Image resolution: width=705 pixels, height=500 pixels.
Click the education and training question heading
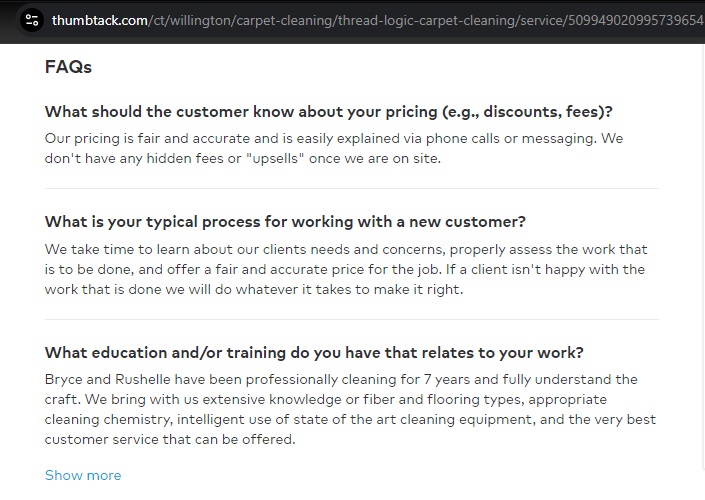pyautogui.click(x=314, y=352)
